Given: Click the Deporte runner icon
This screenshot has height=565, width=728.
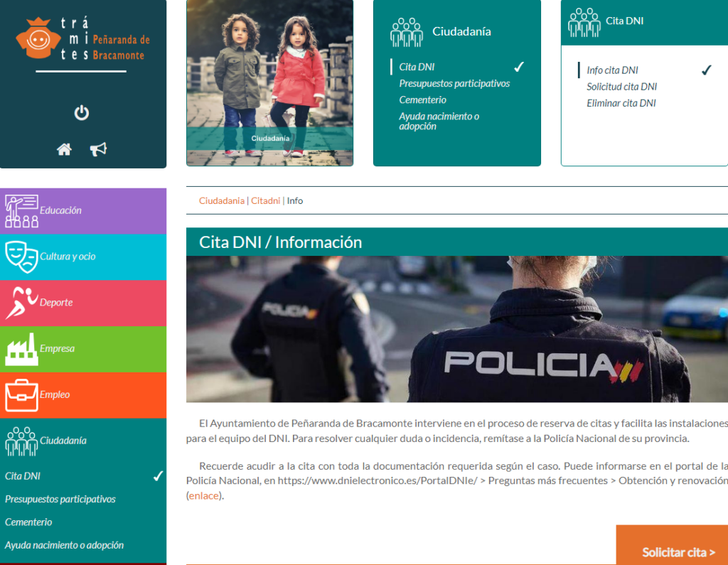Looking at the screenshot, I should pos(21,303).
